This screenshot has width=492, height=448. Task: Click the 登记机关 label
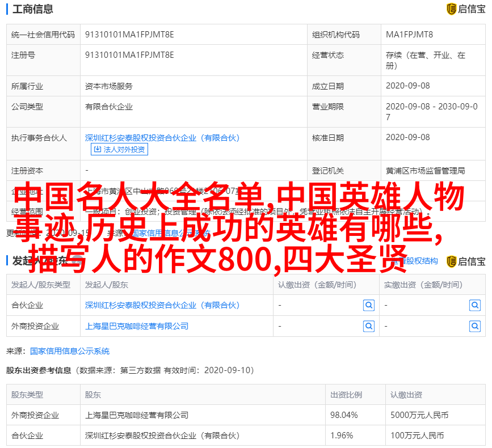(x=327, y=171)
